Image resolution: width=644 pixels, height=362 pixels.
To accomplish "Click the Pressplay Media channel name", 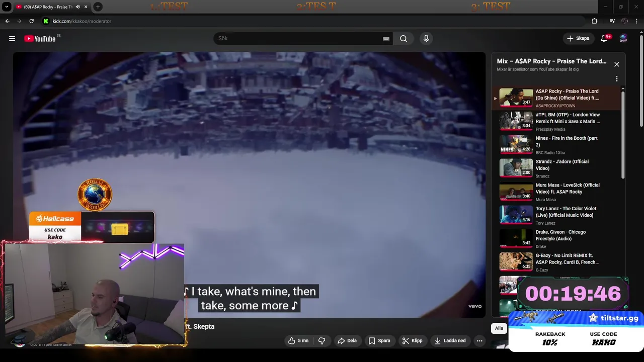I will tap(550, 129).
